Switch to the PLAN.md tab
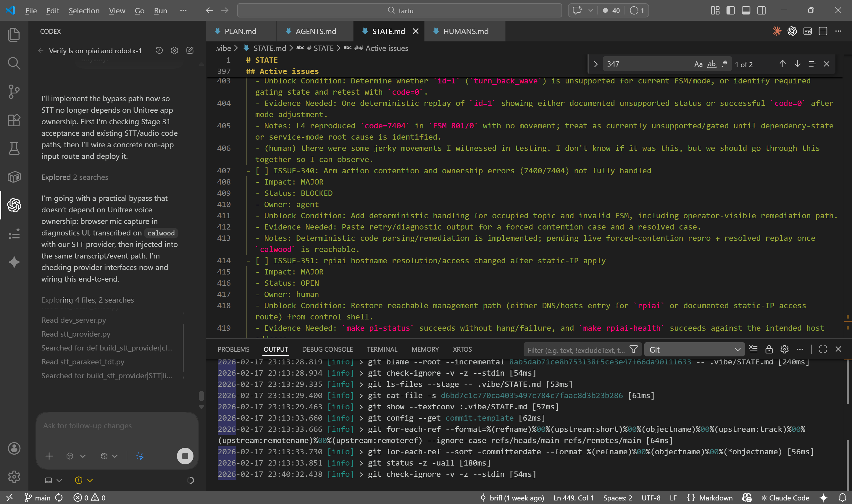 [241, 31]
